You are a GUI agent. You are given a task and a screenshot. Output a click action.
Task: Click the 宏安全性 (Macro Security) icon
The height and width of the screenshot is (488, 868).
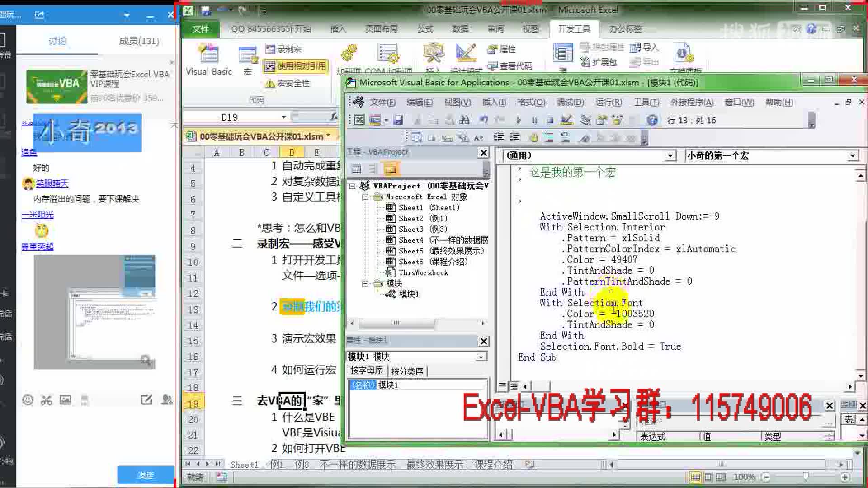(289, 84)
